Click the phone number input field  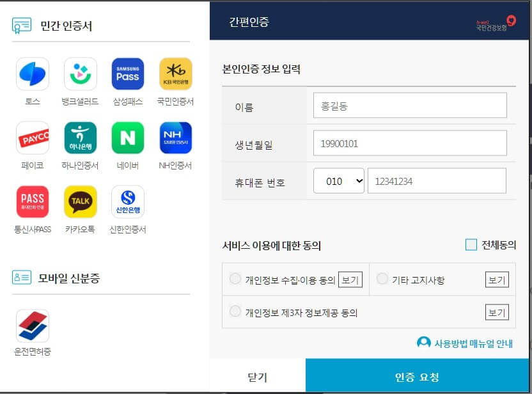(x=437, y=181)
